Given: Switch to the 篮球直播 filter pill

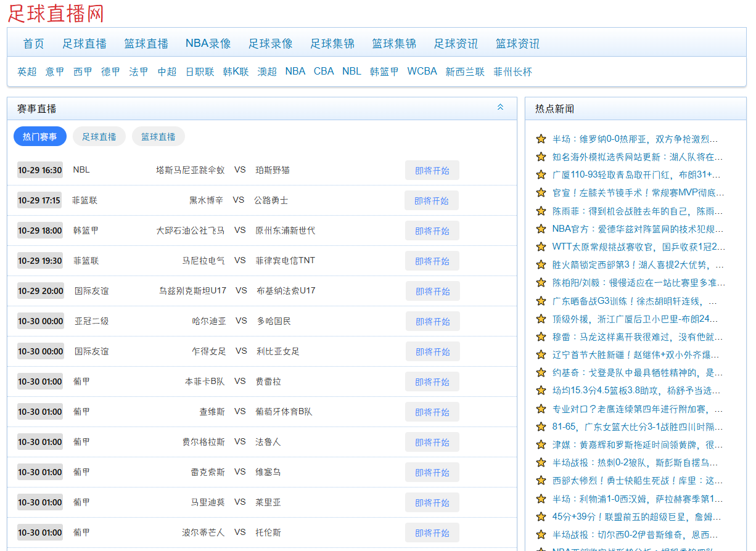Looking at the screenshot, I should [158, 137].
